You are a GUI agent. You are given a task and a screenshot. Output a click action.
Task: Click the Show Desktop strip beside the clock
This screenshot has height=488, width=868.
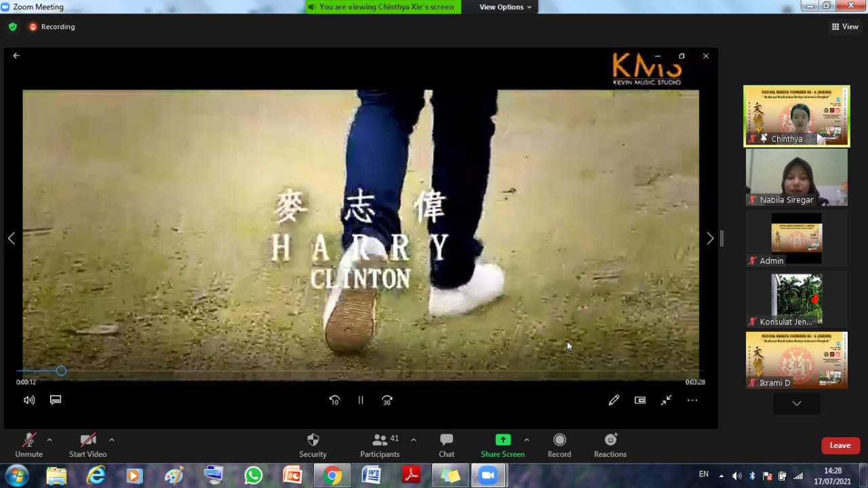(x=863, y=476)
